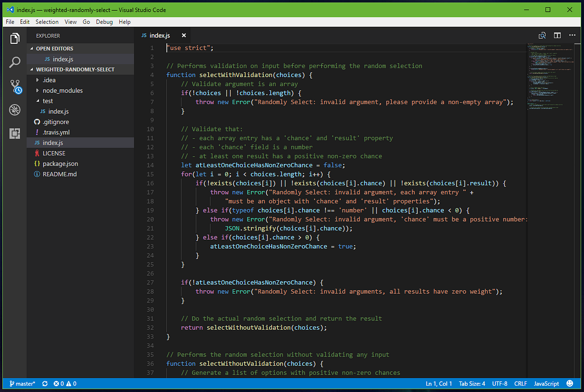Open the Extensions view icon

pyautogui.click(x=15, y=133)
